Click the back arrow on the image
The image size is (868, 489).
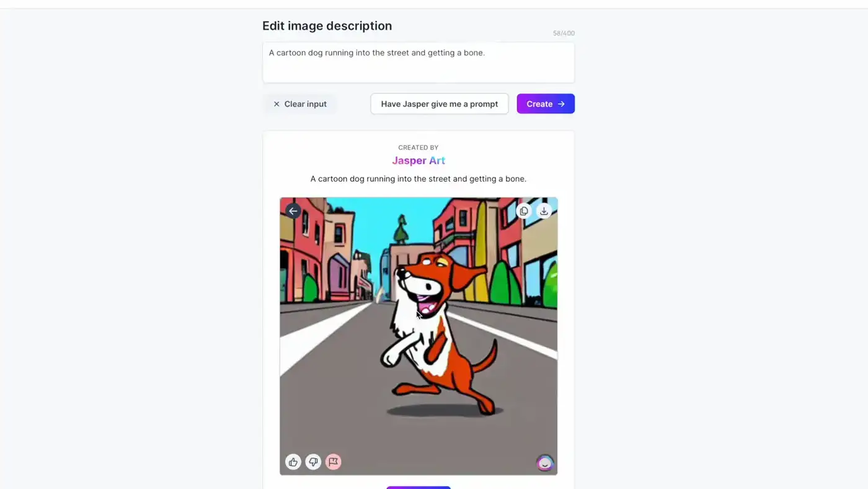293,211
